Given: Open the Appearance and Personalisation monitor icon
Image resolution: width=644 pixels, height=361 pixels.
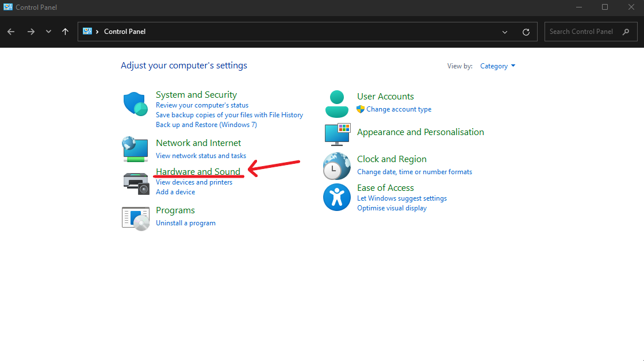Looking at the screenshot, I should coord(337,134).
